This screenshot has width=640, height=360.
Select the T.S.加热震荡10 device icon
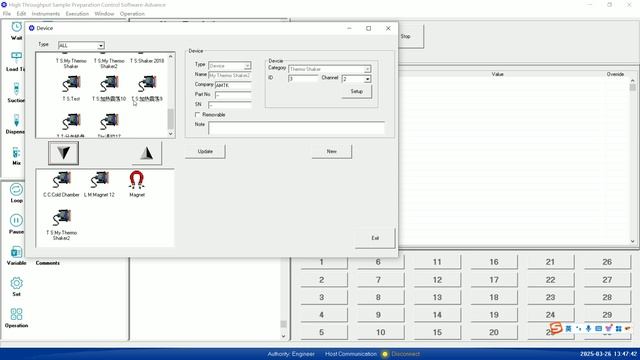click(x=109, y=84)
